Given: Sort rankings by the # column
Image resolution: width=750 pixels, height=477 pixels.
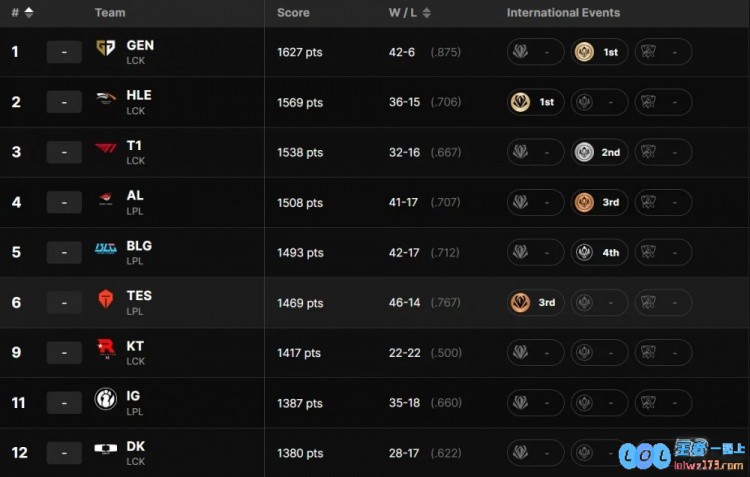Looking at the screenshot, I should point(22,13).
